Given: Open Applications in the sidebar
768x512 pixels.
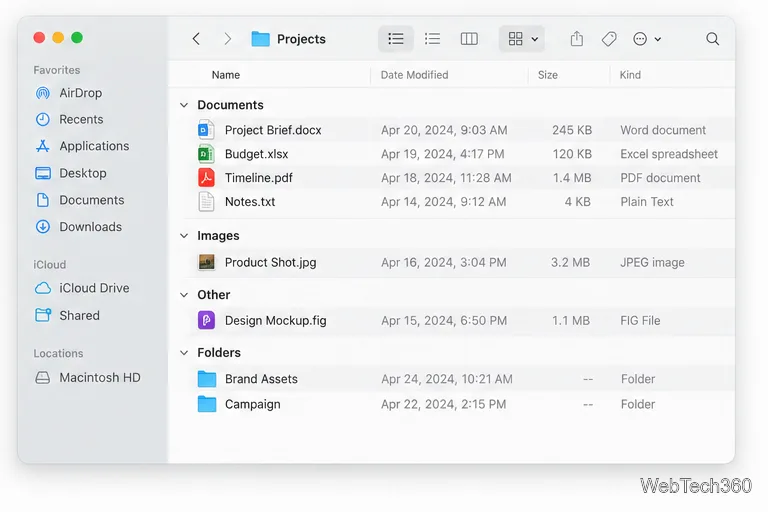Looking at the screenshot, I should click(94, 146).
